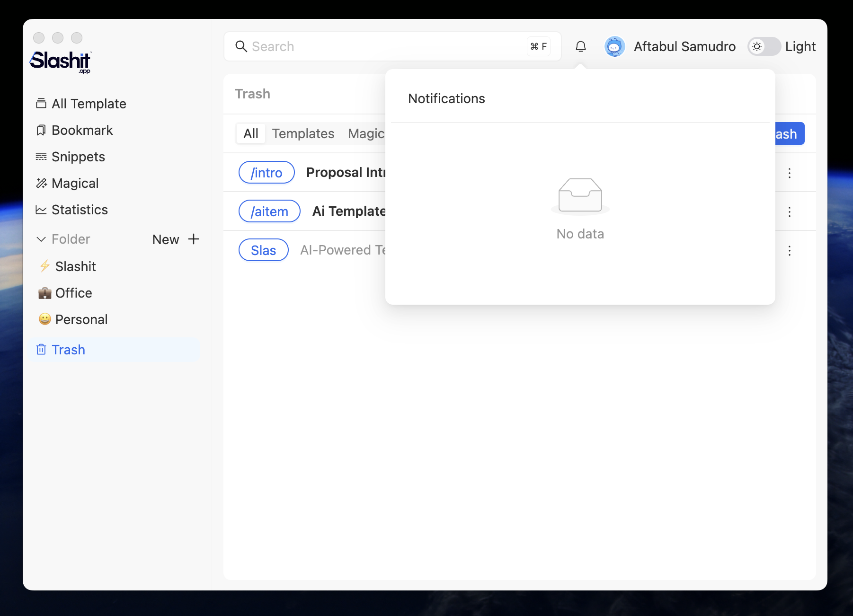The height and width of the screenshot is (616, 853).
Task: Click the Light theme label
Action: 800,46
